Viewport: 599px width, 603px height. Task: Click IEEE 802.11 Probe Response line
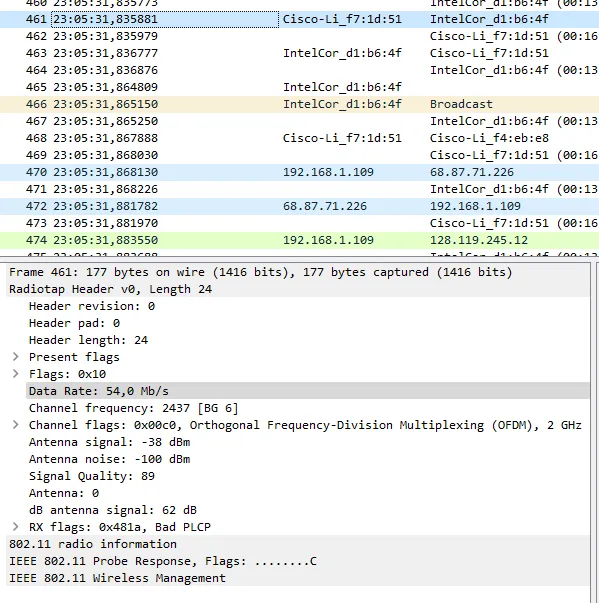pos(298,561)
